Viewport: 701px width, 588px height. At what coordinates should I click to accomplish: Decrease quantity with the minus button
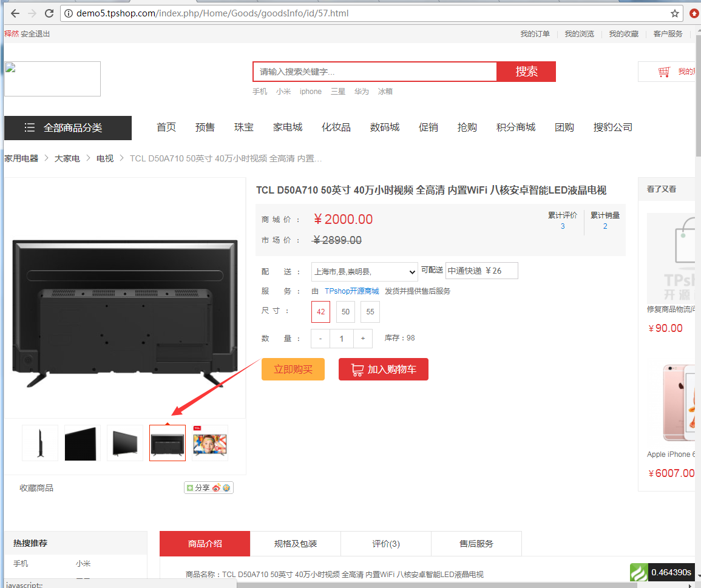click(x=320, y=339)
